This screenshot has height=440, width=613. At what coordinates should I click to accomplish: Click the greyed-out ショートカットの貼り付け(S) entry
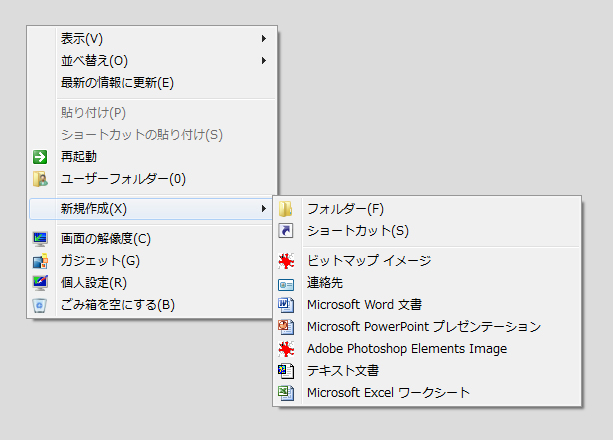pyautogui.click(x=153, y=135)
